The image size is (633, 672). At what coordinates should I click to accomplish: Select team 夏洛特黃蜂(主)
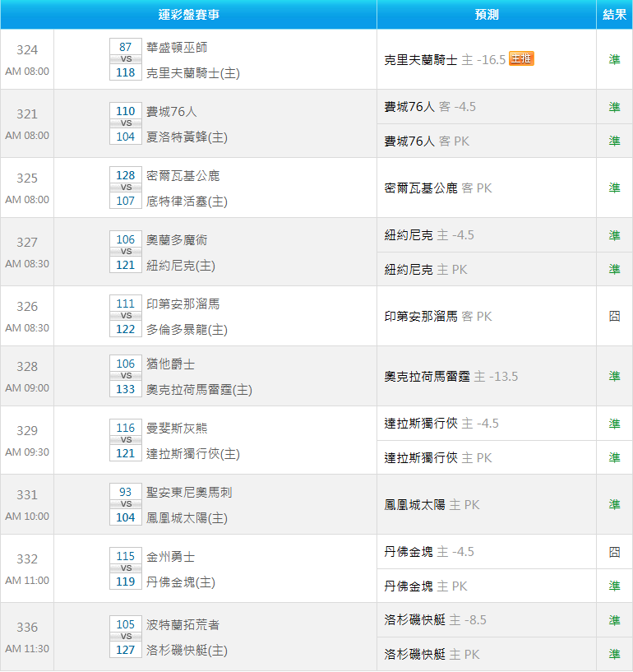click(187, 137)
